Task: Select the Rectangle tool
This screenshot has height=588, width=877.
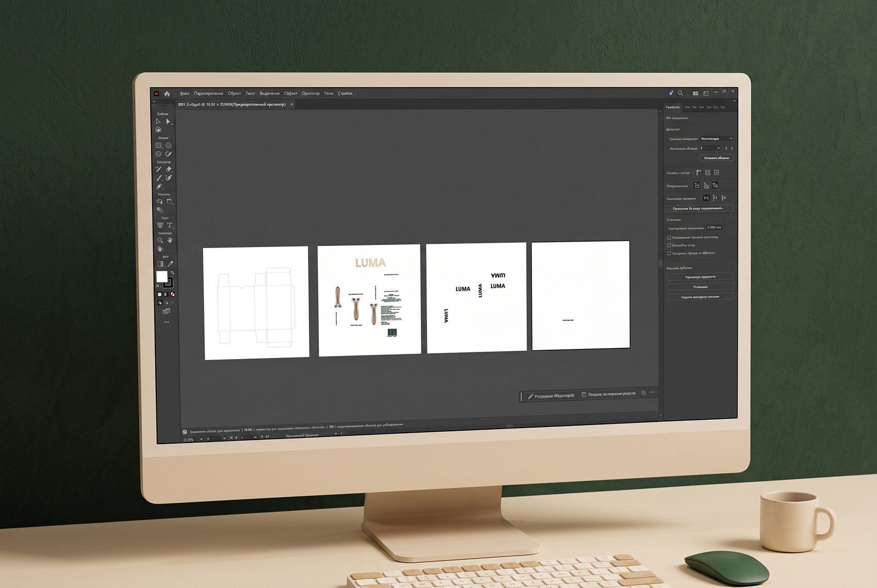Action: (158, 145)
